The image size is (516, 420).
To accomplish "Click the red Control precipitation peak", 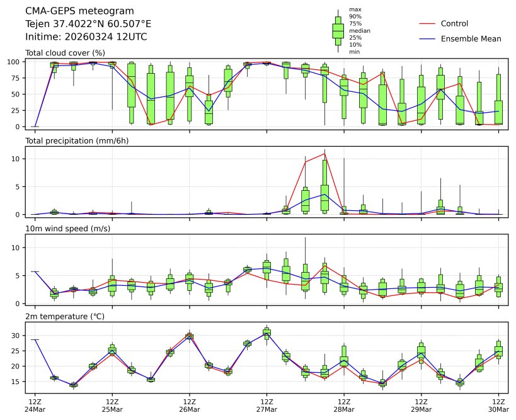I will 324,153.
